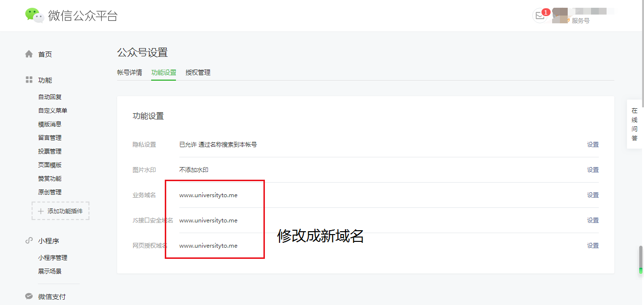Click JS接口安全域名 value www.universityto.me
Screen dimensions: 644x305
point(209,220)
